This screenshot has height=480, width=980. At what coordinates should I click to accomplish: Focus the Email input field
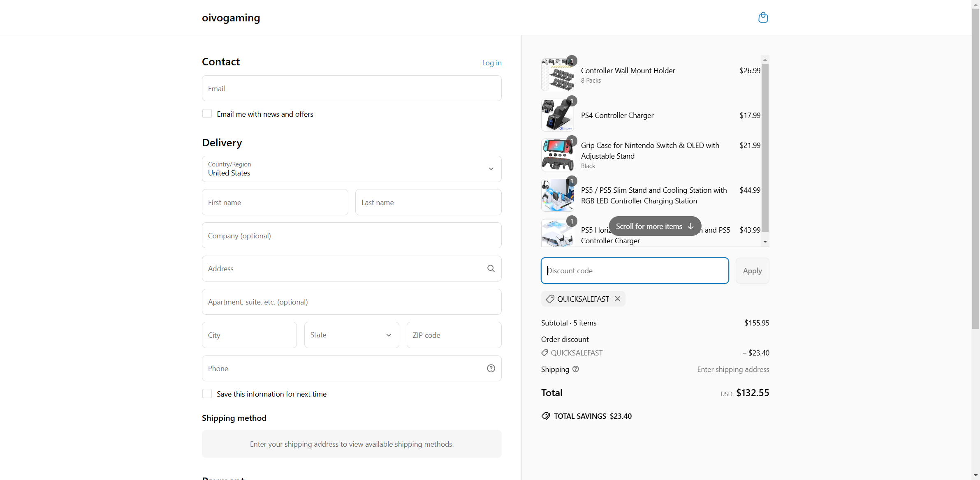[352, 88]
